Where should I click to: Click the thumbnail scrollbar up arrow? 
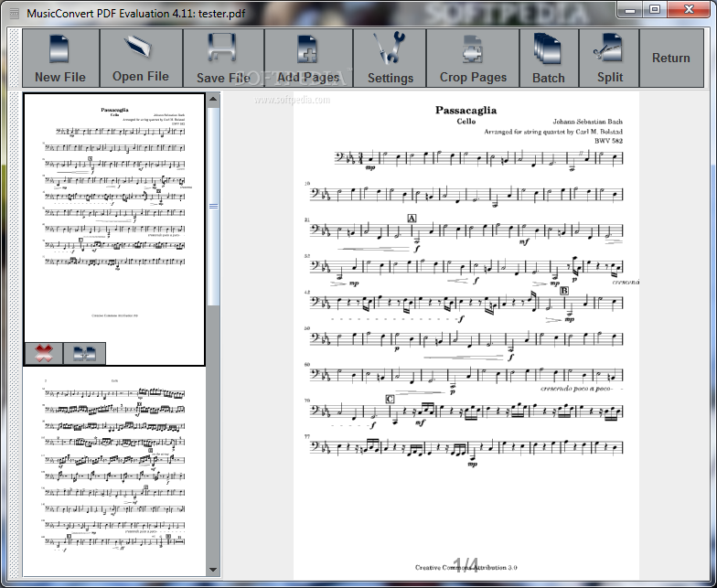tap(213, 99)
